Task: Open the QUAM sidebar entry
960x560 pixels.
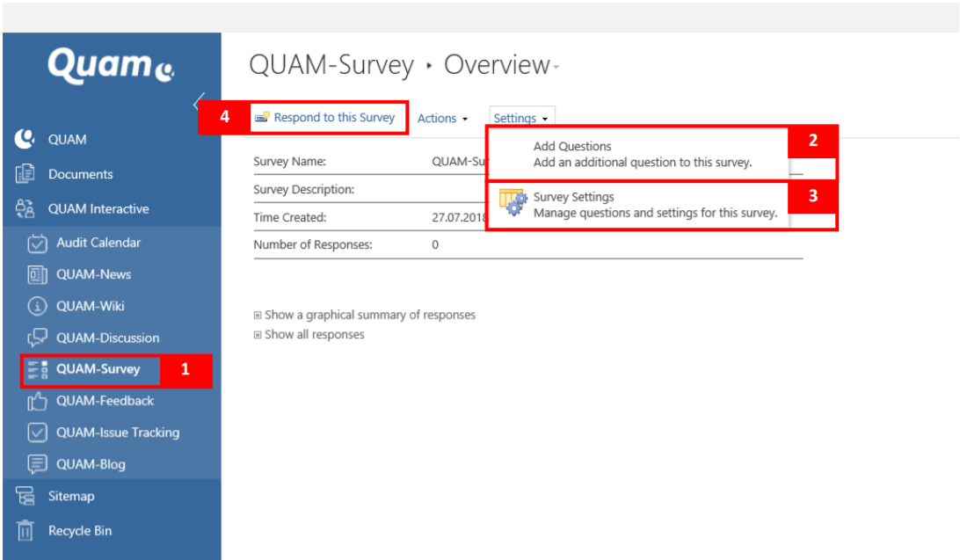Action: click(68, 140)
